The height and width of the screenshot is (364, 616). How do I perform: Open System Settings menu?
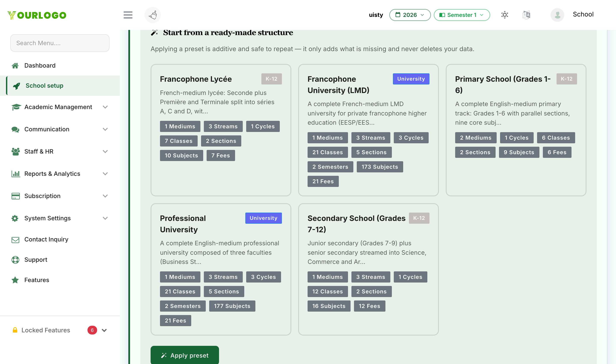click(x=60, y=218)
